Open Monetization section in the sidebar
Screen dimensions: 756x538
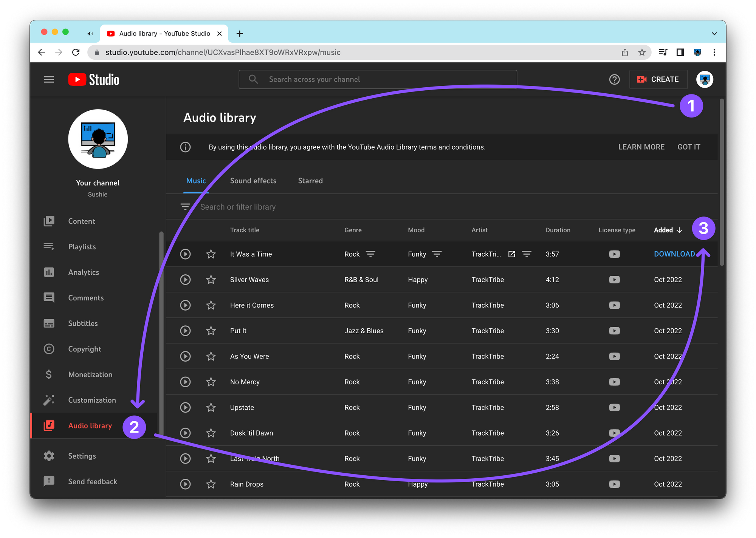coord(90,374)
